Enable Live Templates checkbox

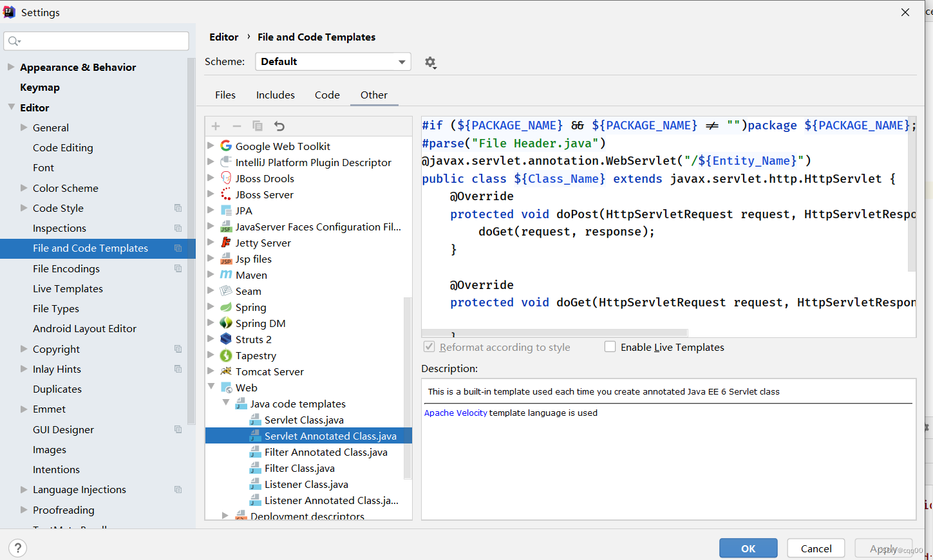[x=610, y=347]
